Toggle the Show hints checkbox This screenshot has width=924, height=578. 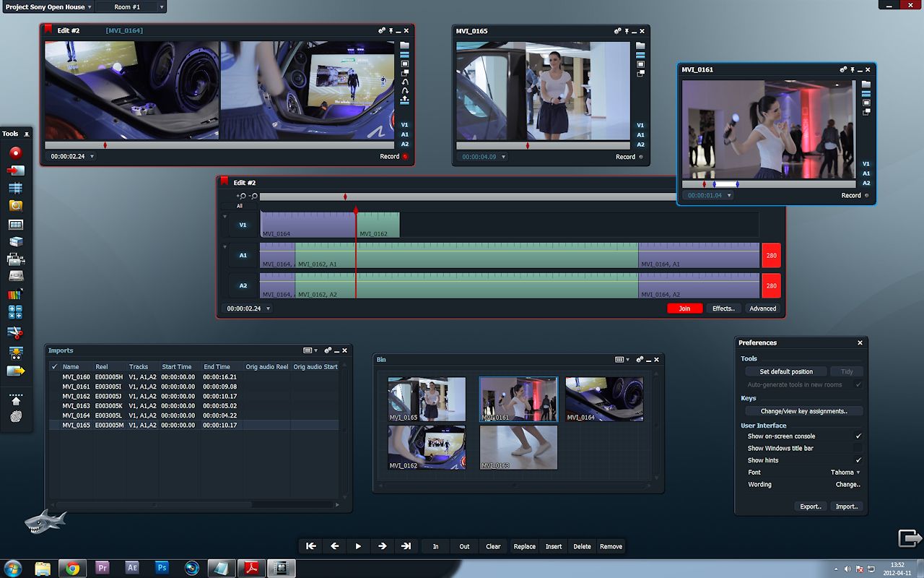tap(858, 460)
